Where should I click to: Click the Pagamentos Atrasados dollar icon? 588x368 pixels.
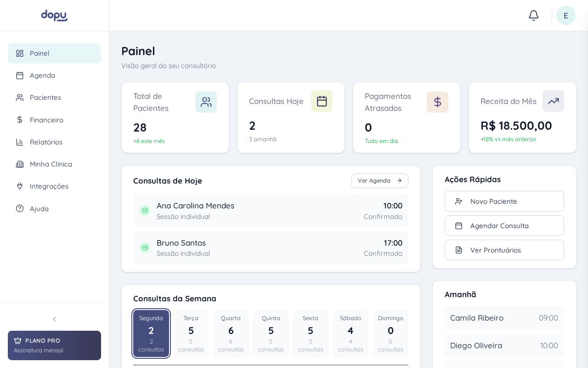pos(437,102)
